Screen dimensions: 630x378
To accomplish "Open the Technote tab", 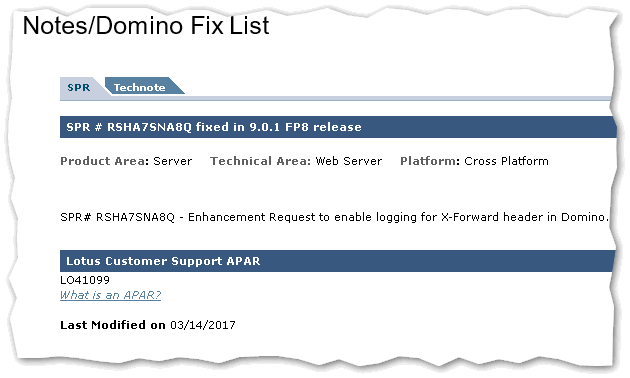I will (x=139, y=88).
